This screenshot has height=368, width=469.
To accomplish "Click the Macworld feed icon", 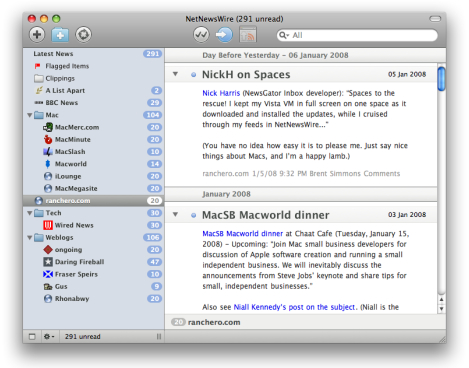I will click(48, 164).
